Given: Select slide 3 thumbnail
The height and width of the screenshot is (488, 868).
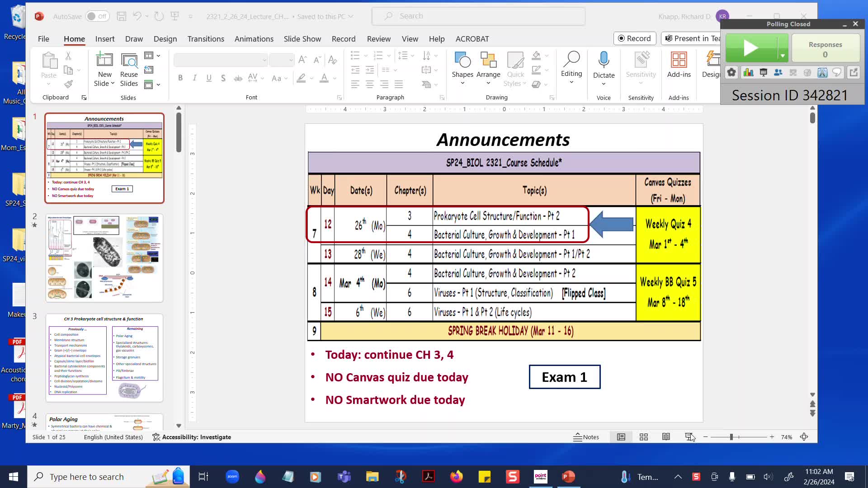Looking at the screenshot, I should (x=104, y=357).
